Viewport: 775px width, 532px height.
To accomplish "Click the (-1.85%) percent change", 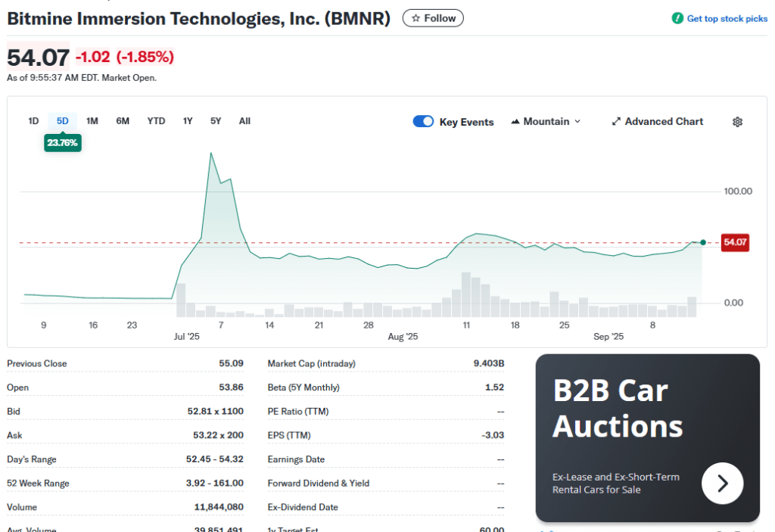I will (145, 57).
